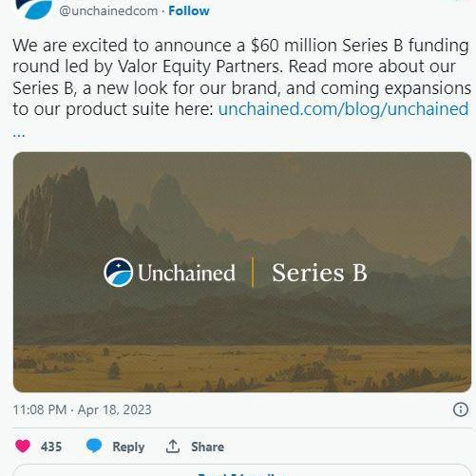Image resolution: width=476 pixels, height=476 pixels.
Task: Open the Series B mountain image card
Action: click(x=242, y=272)
